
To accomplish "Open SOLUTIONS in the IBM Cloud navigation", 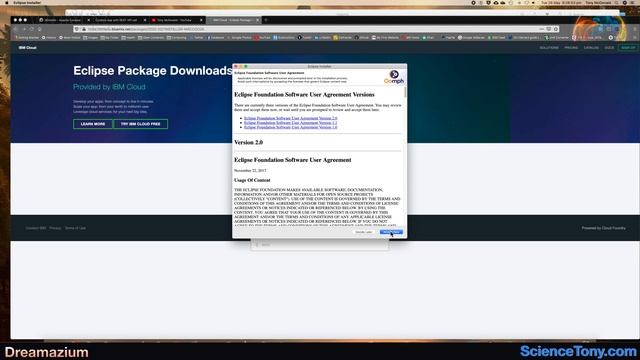I will pyautogui.click(x=549, y=48).
